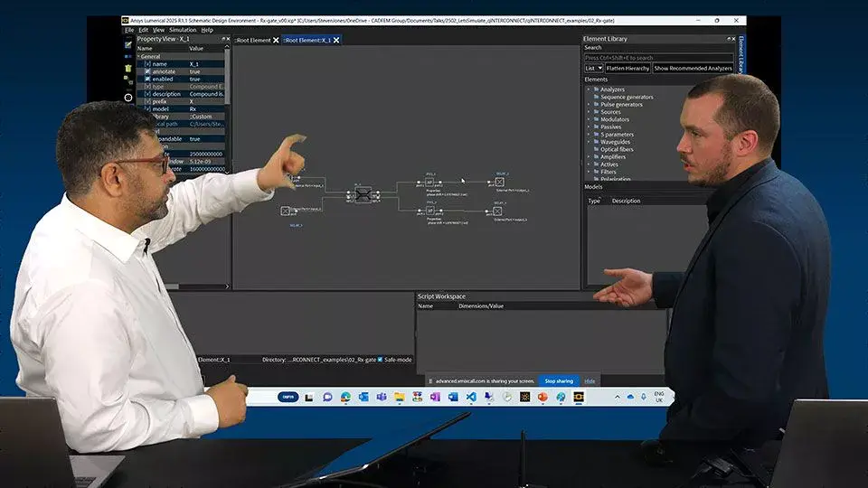Toggle the enabled checkbox
The image size is (868, 488).
pos(147,80)
